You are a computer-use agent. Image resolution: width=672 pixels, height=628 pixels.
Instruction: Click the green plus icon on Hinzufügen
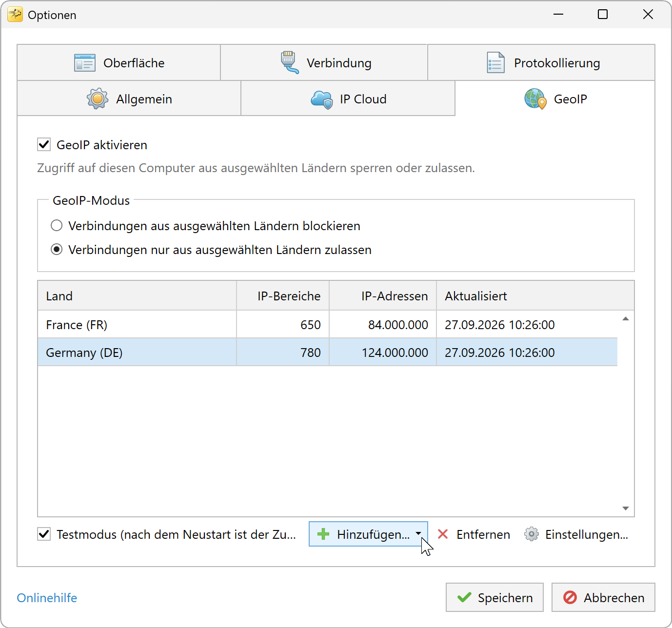[x=323, y=534]
